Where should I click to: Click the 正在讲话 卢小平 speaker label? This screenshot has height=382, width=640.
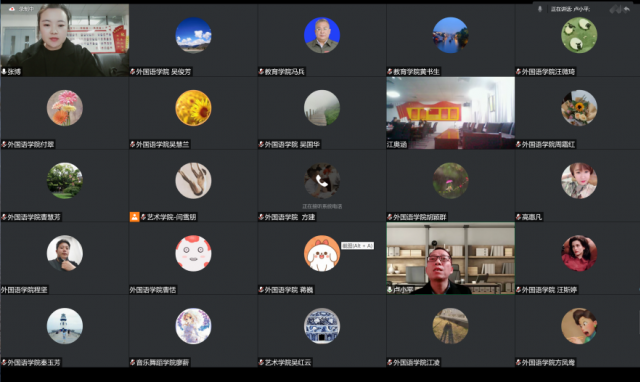pyautogui.click(x=570, y=9)
